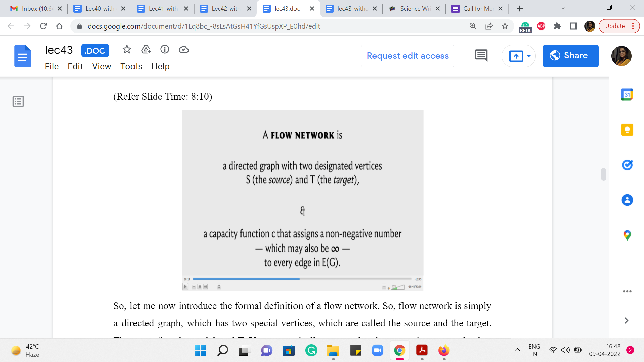The height and width of the screenshot is (362, 644).
Task: Open Google Maps in side panel
Action: (627, 235)
